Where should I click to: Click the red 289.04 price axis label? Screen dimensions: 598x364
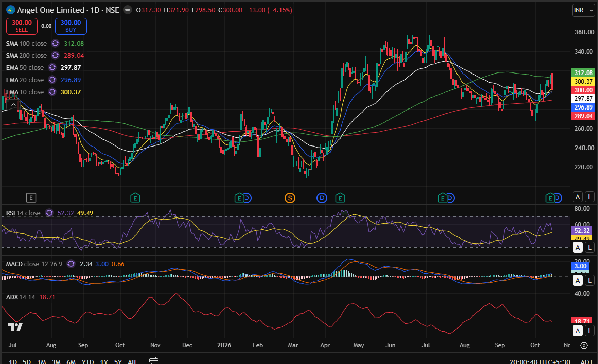(583, 116)
